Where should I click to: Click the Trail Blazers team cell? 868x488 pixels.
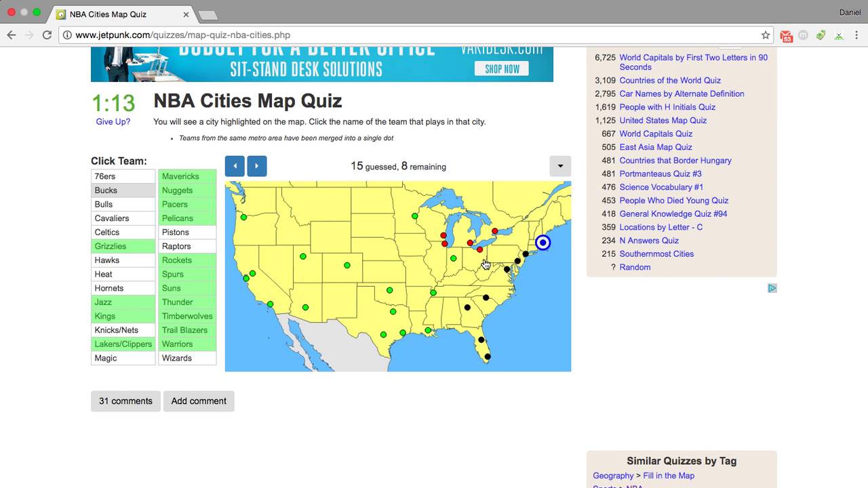(x=187, y=330)
